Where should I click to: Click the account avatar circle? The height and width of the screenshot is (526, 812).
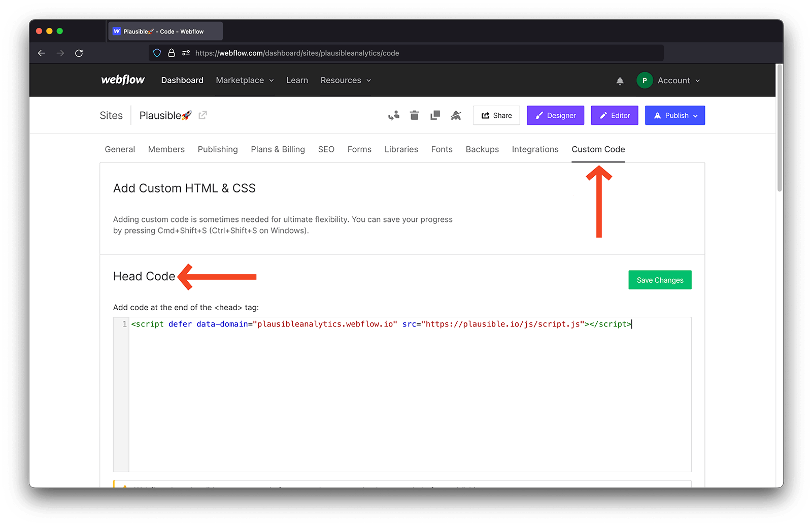coord(645,80)
